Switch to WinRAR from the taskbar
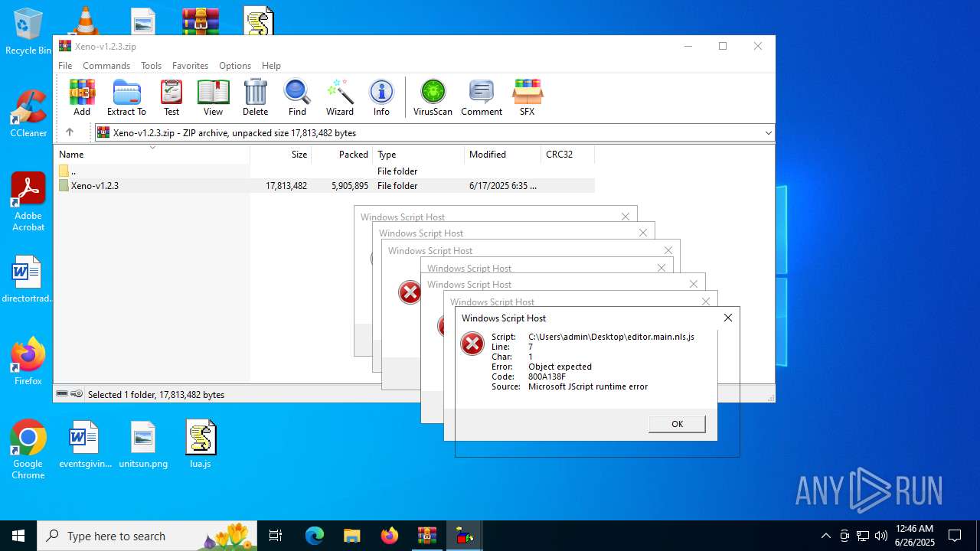980x551 pixels. [426, 536]
